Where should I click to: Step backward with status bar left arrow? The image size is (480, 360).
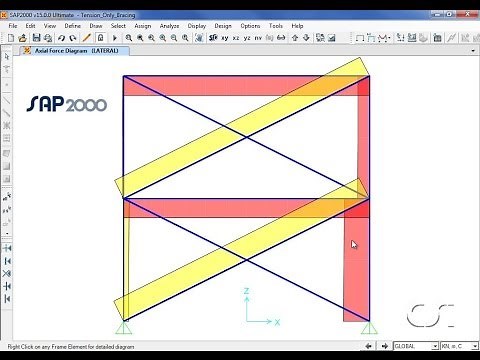369,346
